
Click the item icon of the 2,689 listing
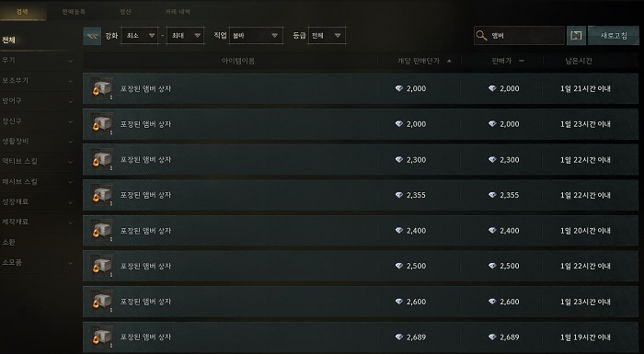[x=101, y=337]
